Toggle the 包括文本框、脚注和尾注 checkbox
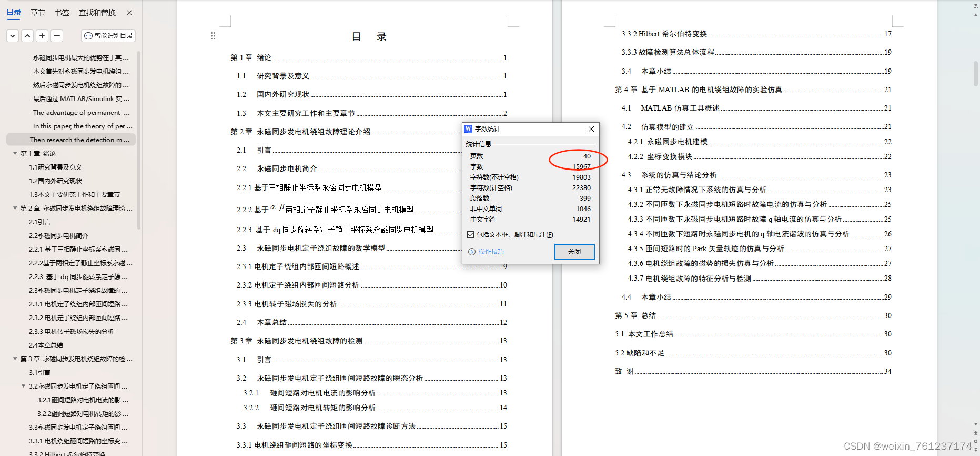The width and height of the screenshot is (980, 456). [471, 234]
